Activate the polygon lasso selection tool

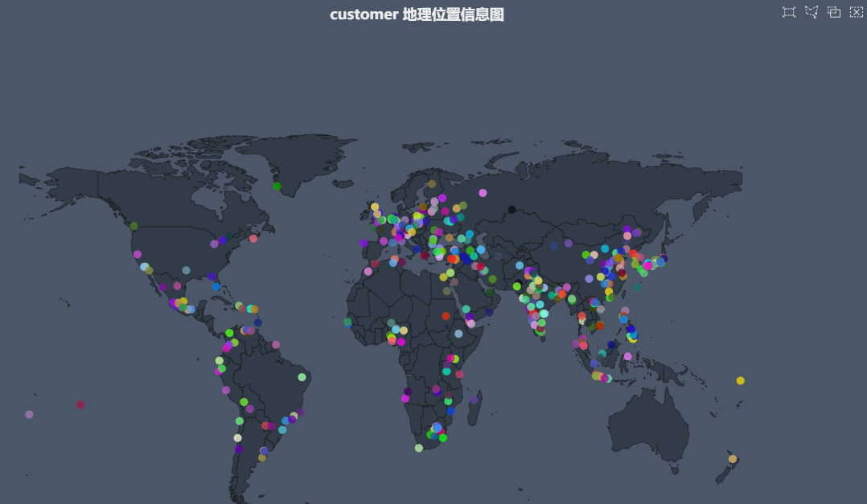point(812,12)
